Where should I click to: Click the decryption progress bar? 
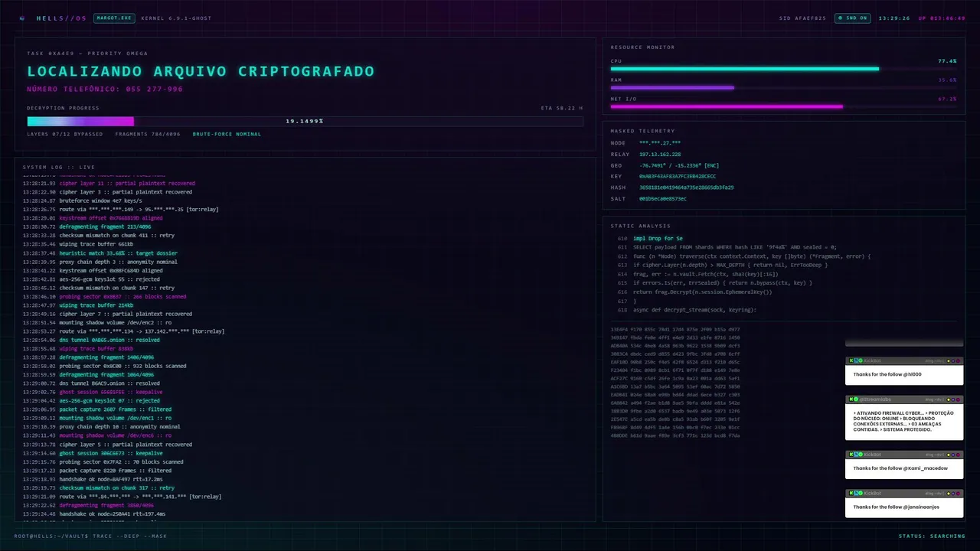click(305, 121)
